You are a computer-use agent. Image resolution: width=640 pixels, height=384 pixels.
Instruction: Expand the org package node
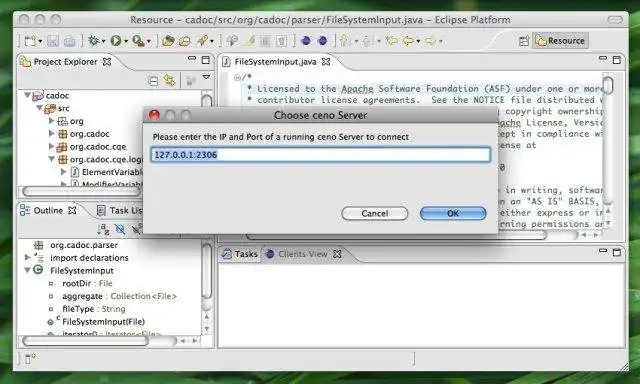pyautogui.click(x=51, y=121)
